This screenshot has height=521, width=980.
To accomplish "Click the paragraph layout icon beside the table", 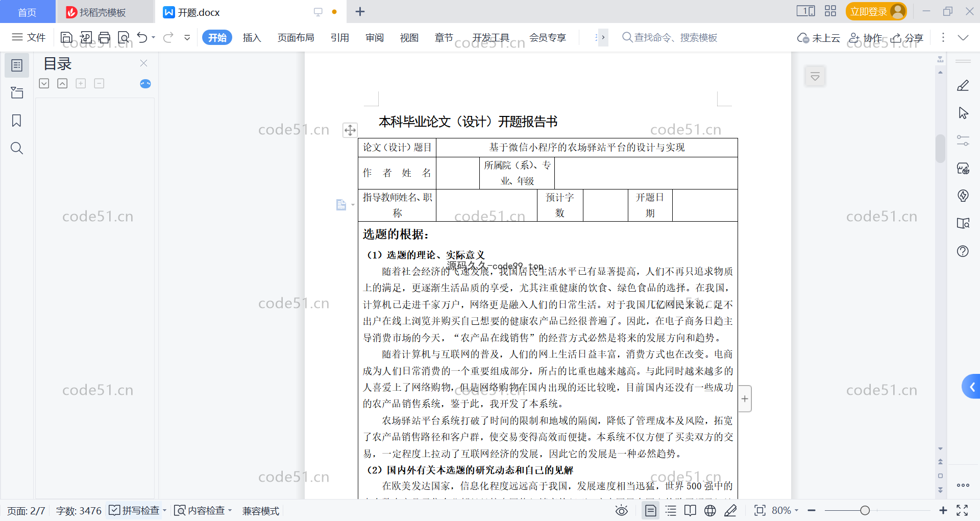I will [341, 205].
